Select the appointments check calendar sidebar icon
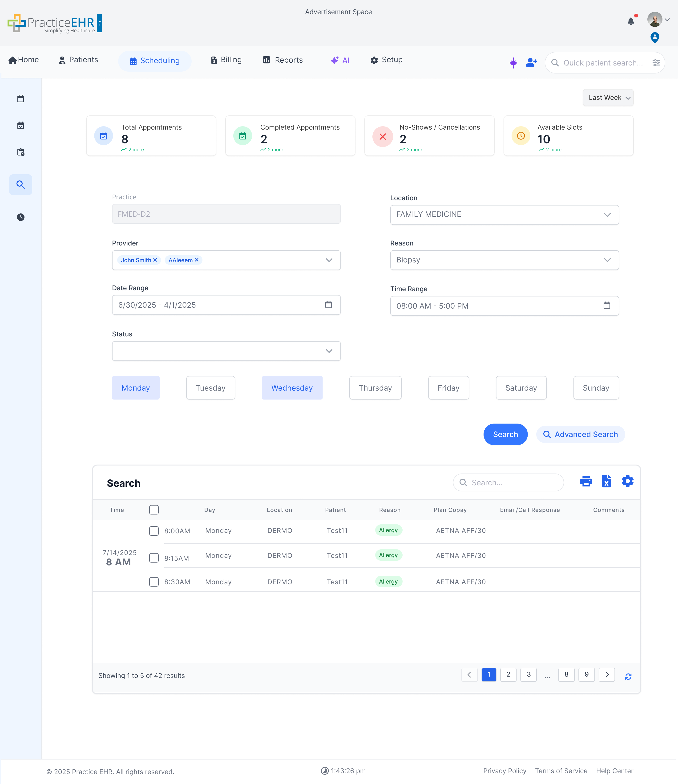Image resolution: width=678 pixels, height=784 pixels. (x=21, y=125)
